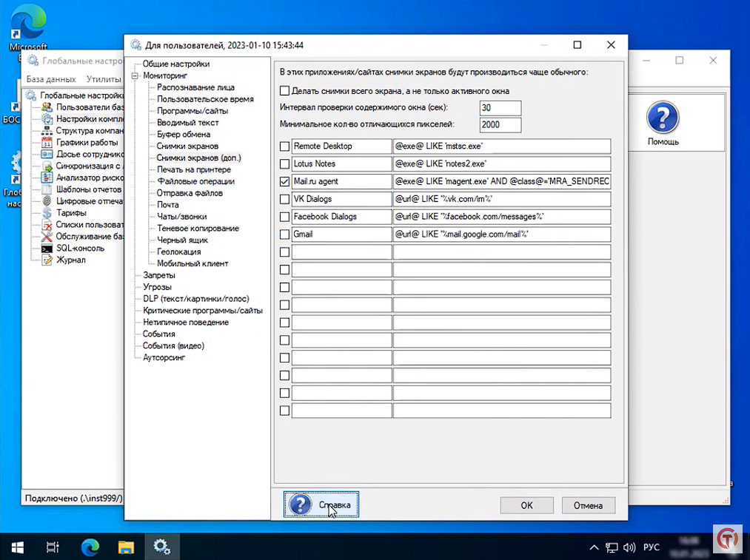The image size is (750, 560).
Task: Select Общие настройки in the tree
Action: coord(176,64)
